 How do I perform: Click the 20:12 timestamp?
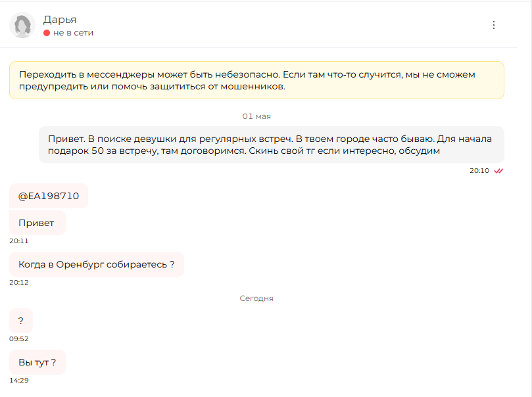19,283
